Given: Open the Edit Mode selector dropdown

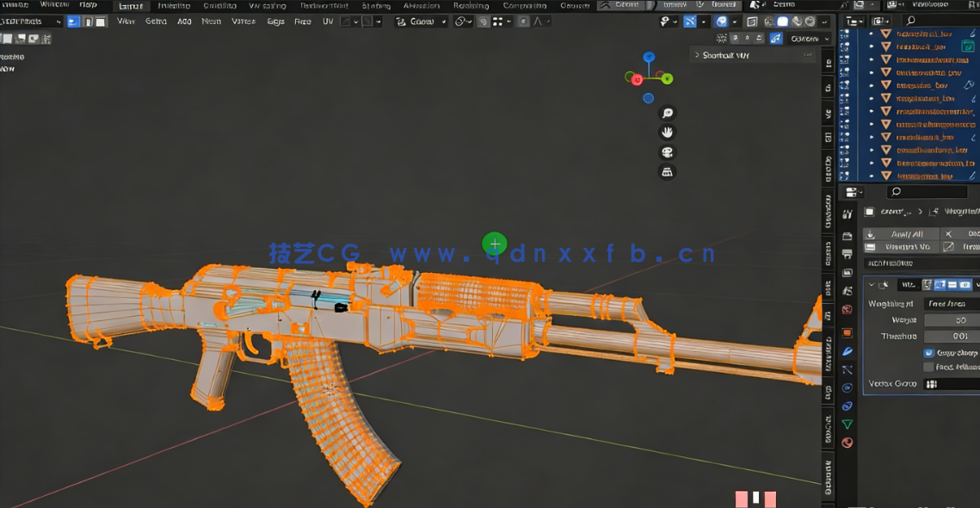Looking at the screenshot, I should (30, 21).
